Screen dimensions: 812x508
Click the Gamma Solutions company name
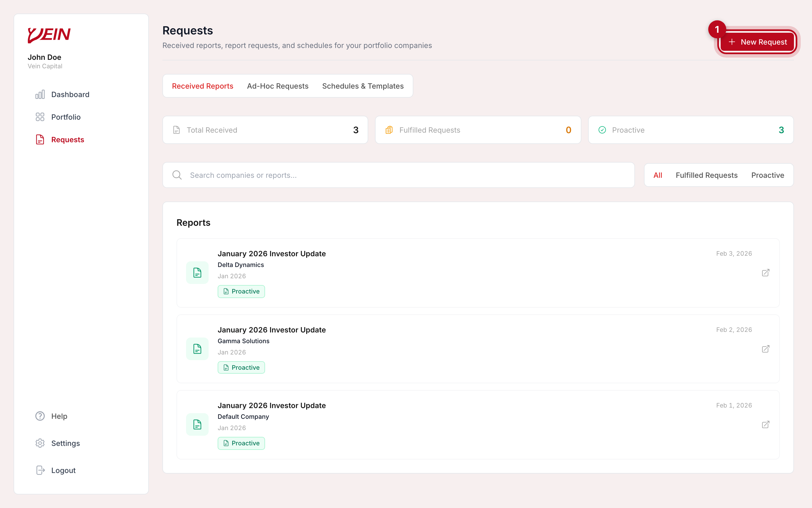pos(243,341)
